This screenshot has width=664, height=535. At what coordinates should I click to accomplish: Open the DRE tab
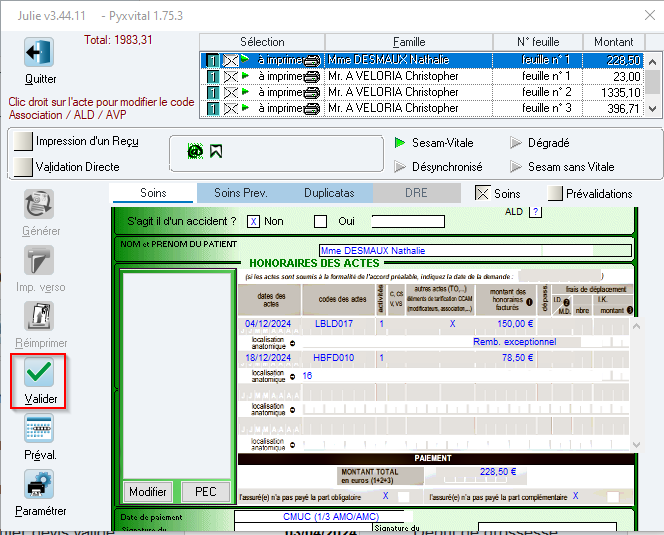click(x=416, y=193)
